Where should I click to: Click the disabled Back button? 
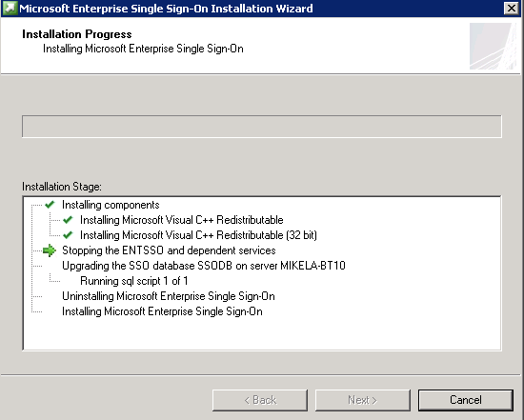260,400
